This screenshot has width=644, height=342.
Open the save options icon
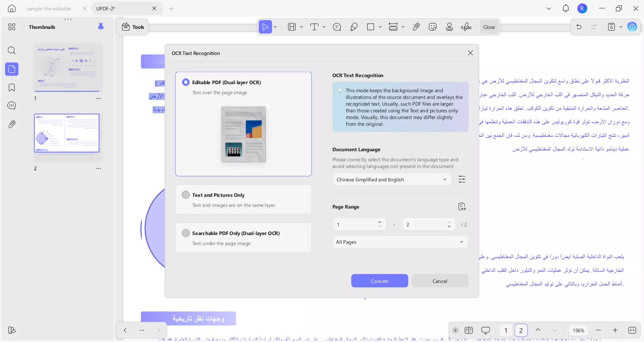tap(611, 27)
